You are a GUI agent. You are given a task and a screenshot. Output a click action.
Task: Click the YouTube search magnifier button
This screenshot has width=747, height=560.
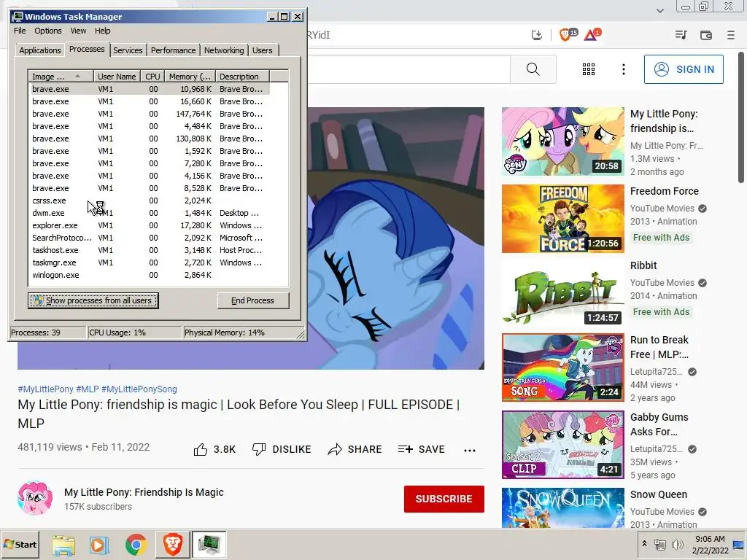pyautogui.click(x=533, y=69)
